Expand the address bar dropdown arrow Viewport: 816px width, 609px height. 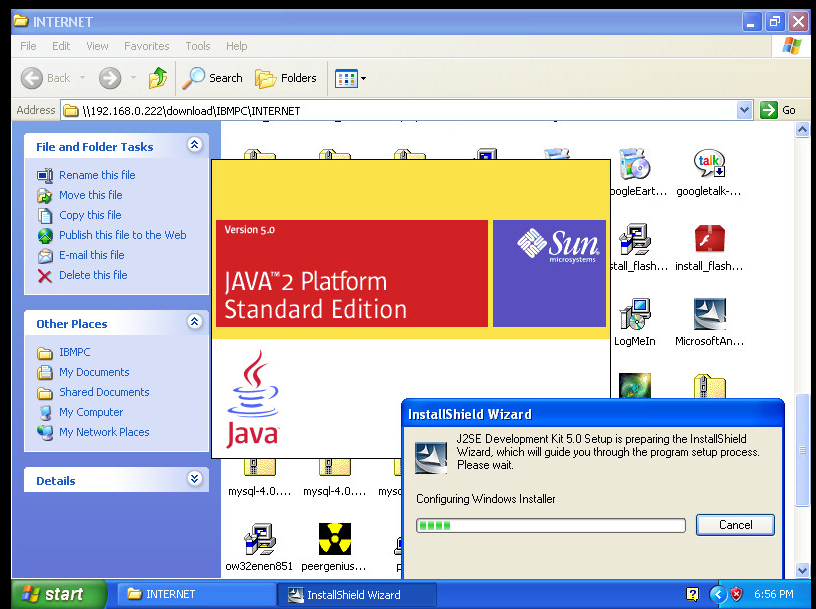tap(744, 110)
